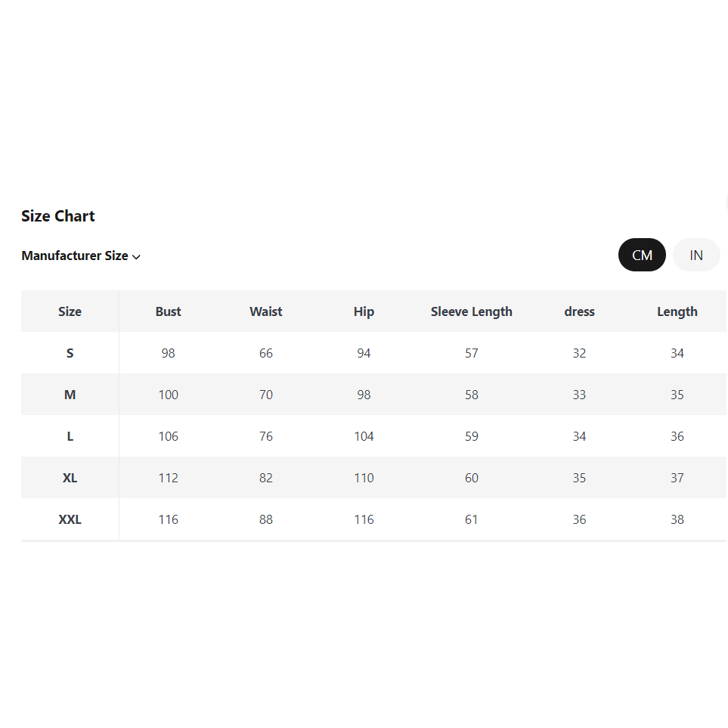Switch units to IN
The height and width of the screenshot is (728, 728).
click(x=696, y=255)
